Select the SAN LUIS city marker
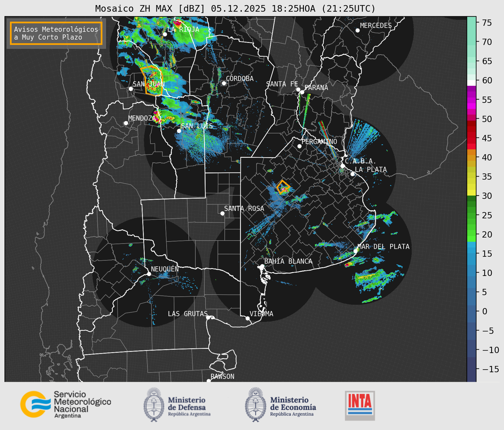Viewport: 504px width, 430px height. coord(179,131)
